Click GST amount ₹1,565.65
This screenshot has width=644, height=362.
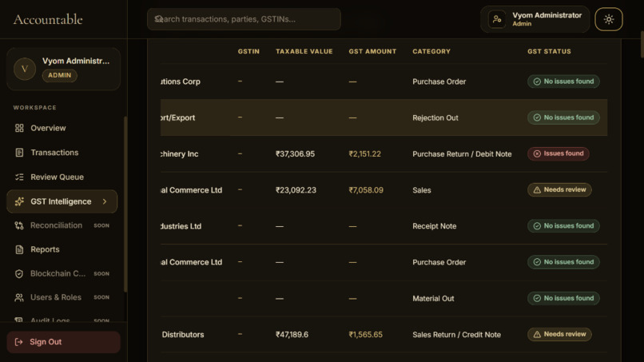point(365,335)
